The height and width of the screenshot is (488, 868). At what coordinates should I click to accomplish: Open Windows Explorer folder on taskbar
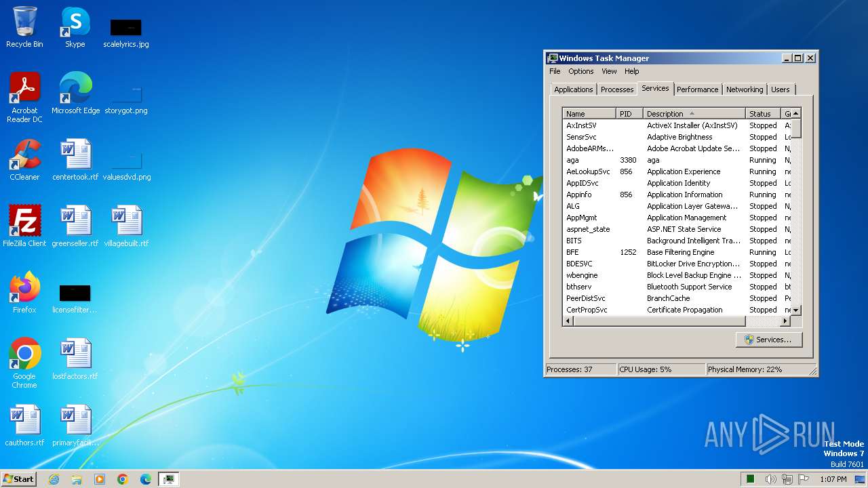tap(77, 479)
